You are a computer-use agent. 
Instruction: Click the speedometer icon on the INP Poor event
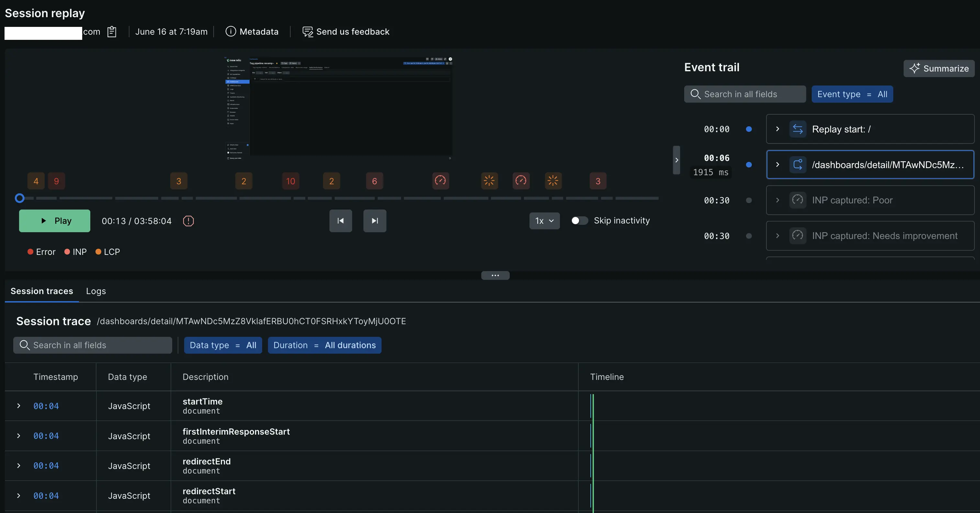tap(798, 200)
